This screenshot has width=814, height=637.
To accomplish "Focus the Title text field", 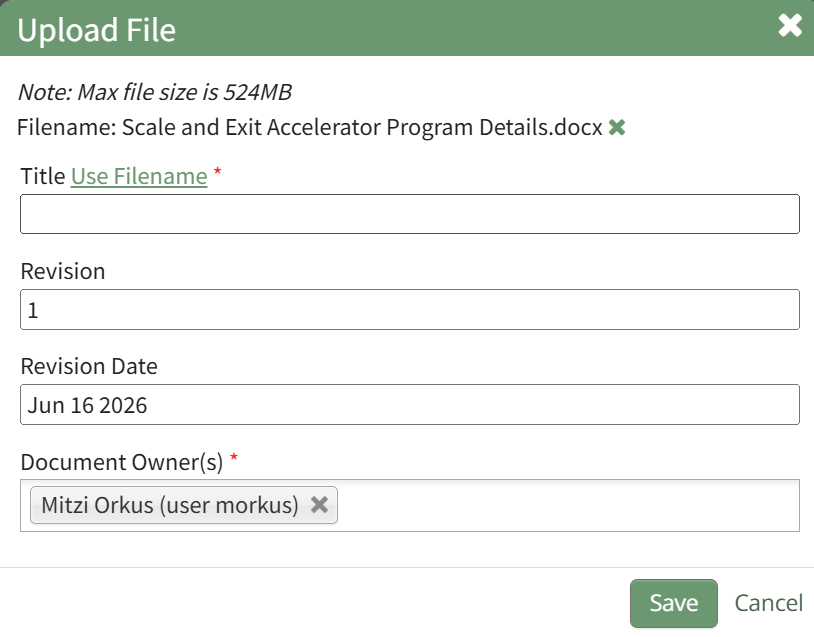I will point(410,214).
